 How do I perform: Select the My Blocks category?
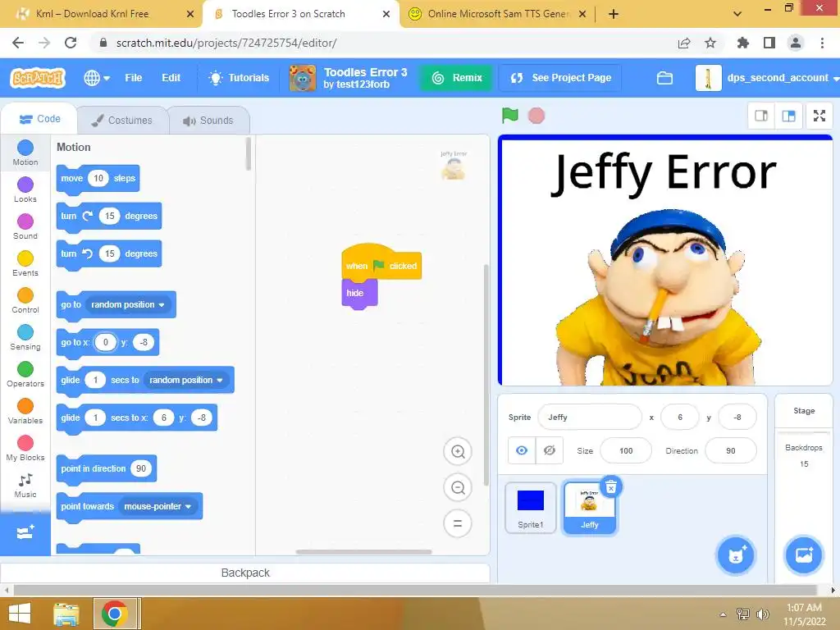coord(25,449)
